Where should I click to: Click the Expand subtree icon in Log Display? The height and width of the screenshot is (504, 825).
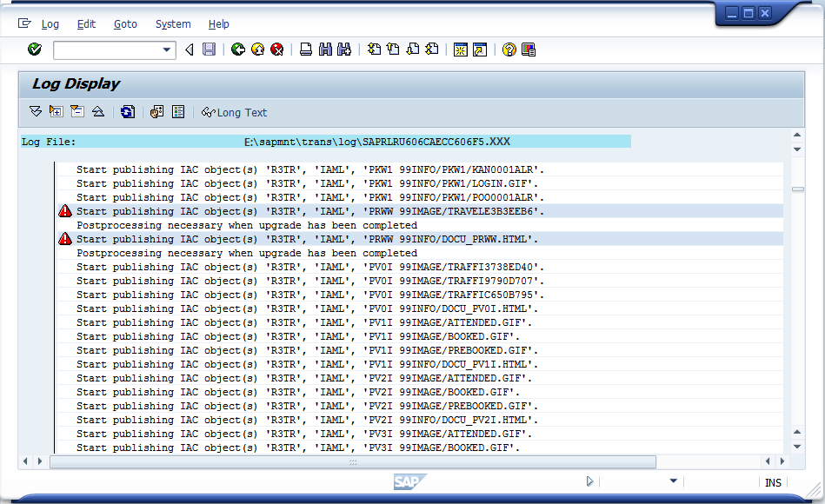57,111
